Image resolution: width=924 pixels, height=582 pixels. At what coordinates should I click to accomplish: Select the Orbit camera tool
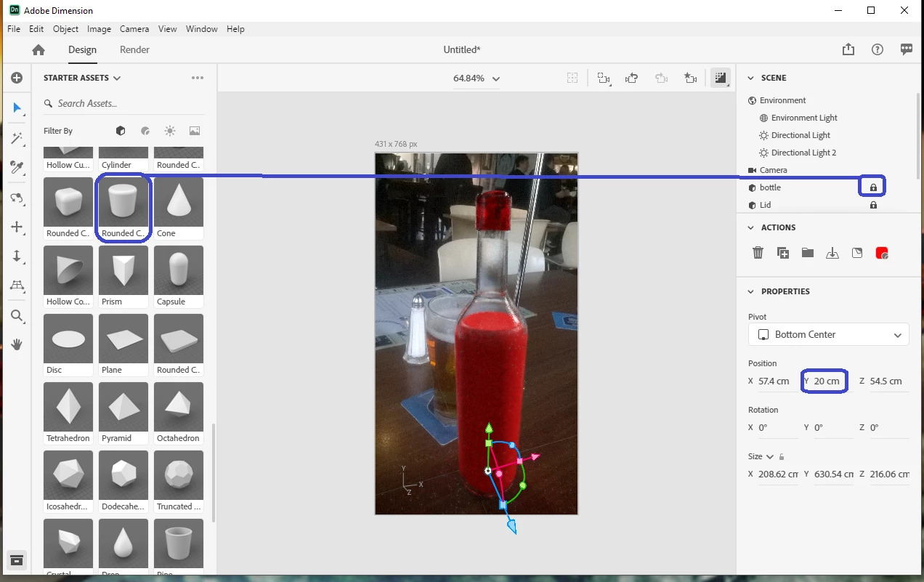click(17, 198)
